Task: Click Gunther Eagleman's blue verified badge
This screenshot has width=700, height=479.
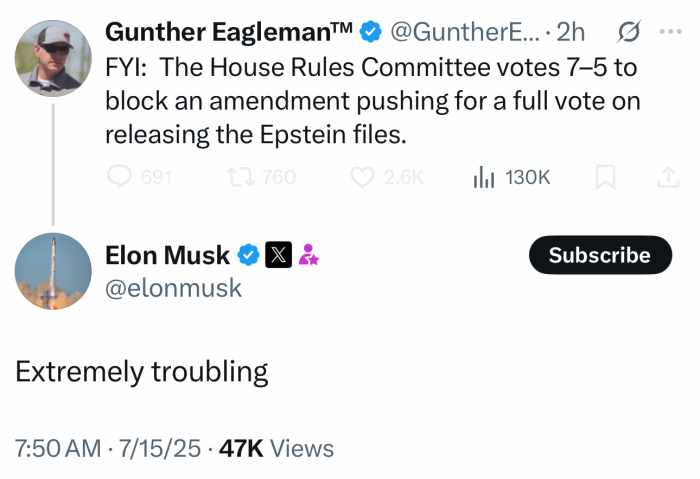Action: [371, 32]
